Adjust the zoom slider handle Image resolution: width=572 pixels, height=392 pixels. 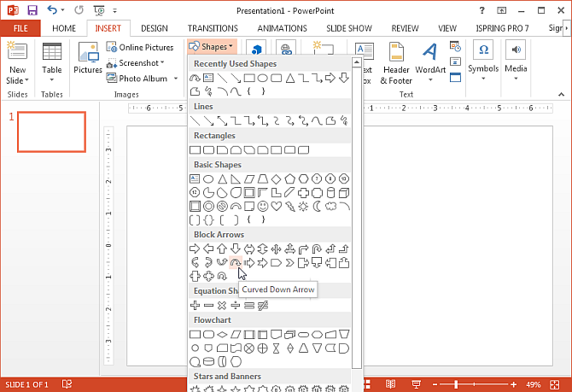(x=456, y=384)
